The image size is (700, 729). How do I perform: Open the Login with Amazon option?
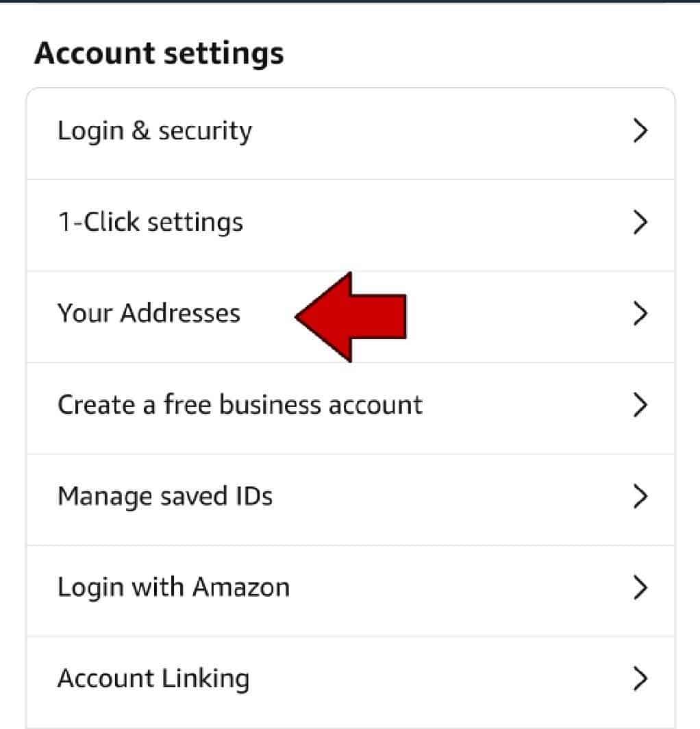[173, 586]
